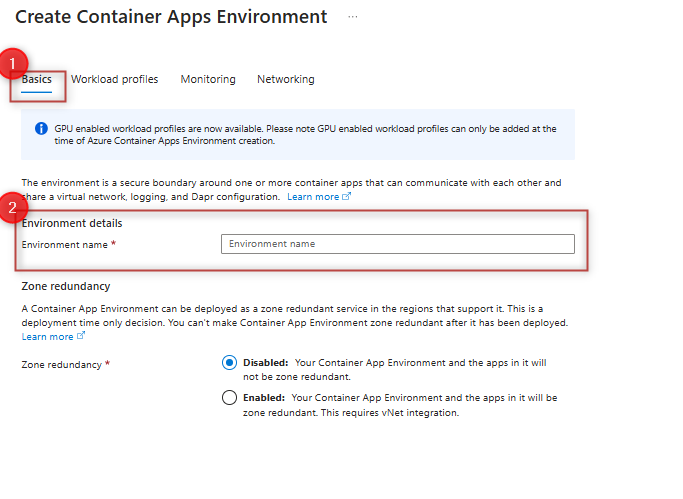
Task: Select the Enabled zone redundancy option
Action: [229, 398]
